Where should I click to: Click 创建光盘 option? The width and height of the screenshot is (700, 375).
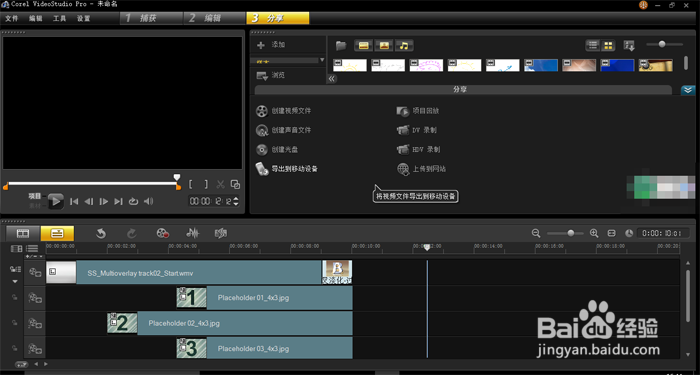click(x=277, y=150)
